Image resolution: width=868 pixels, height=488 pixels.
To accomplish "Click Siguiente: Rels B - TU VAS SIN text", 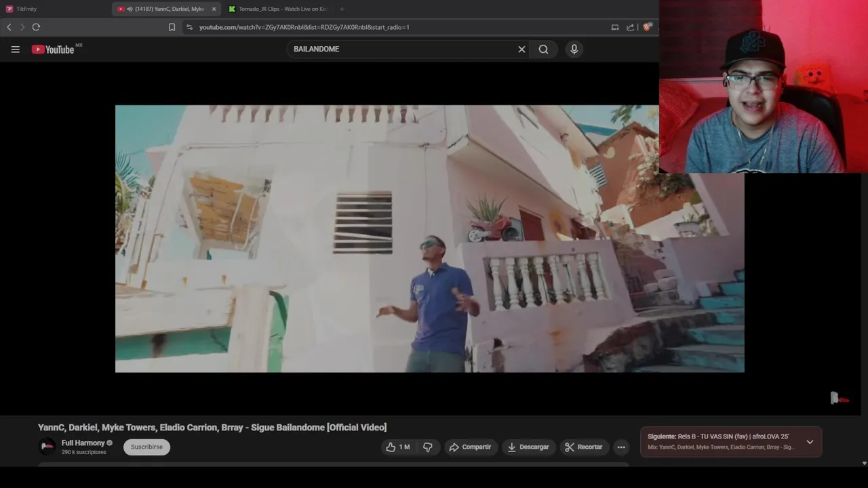I will 718,436.
